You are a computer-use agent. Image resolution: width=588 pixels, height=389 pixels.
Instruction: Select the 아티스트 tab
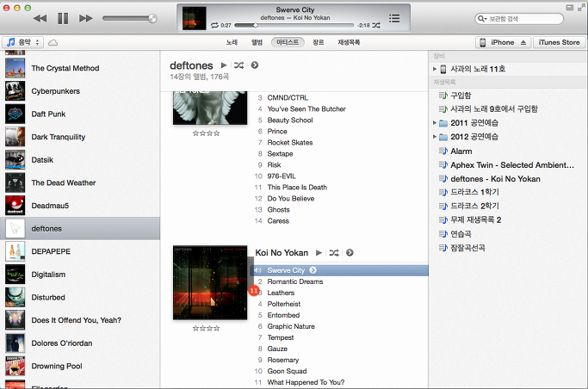pyautogui.click(x=288, y=42)
